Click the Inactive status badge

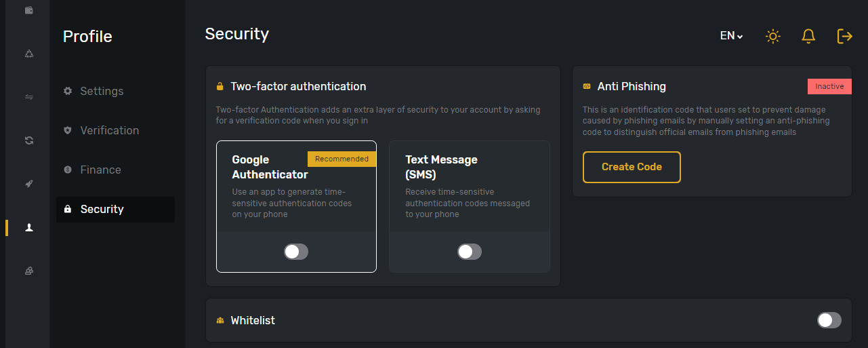[x=829, y=86]
